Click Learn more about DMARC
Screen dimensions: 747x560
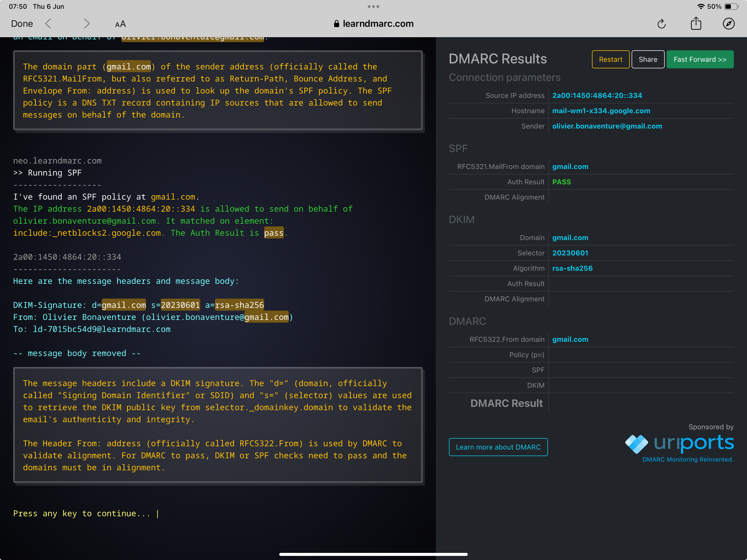click(x=498, y=447)
